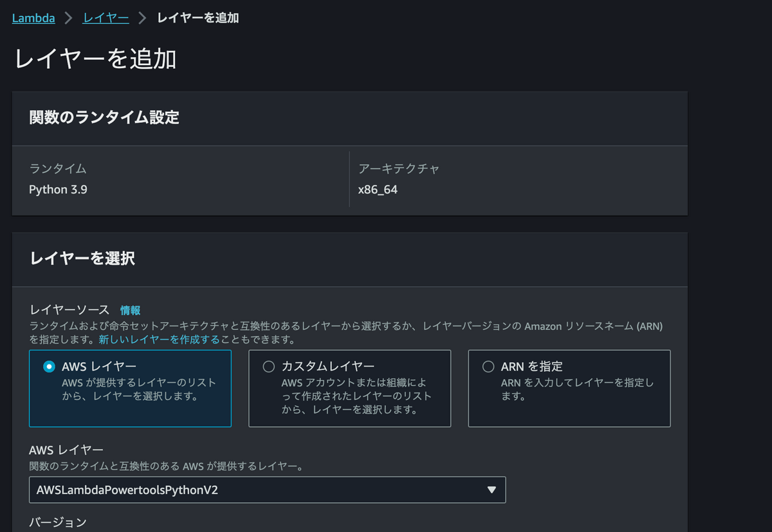
Task: Open the 情報 link beside レイヤーソース
Action: tap(130, 310)
